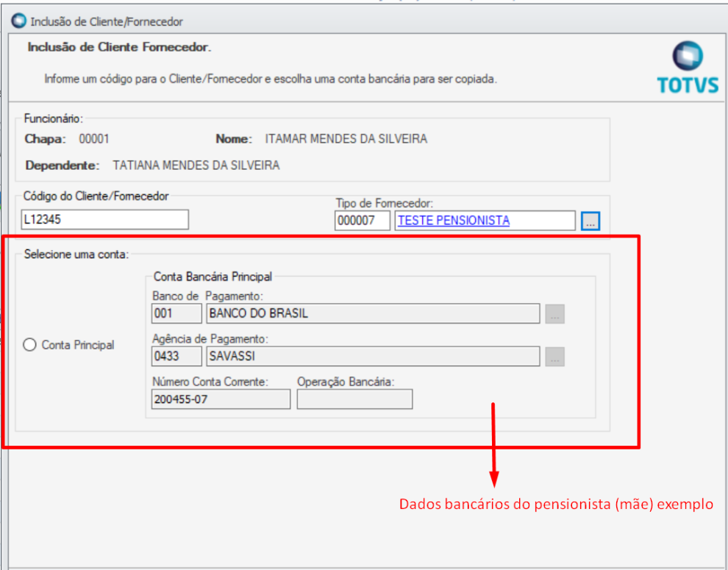
Task: Click the TOTVS logo
Action: tap(688, 68)
